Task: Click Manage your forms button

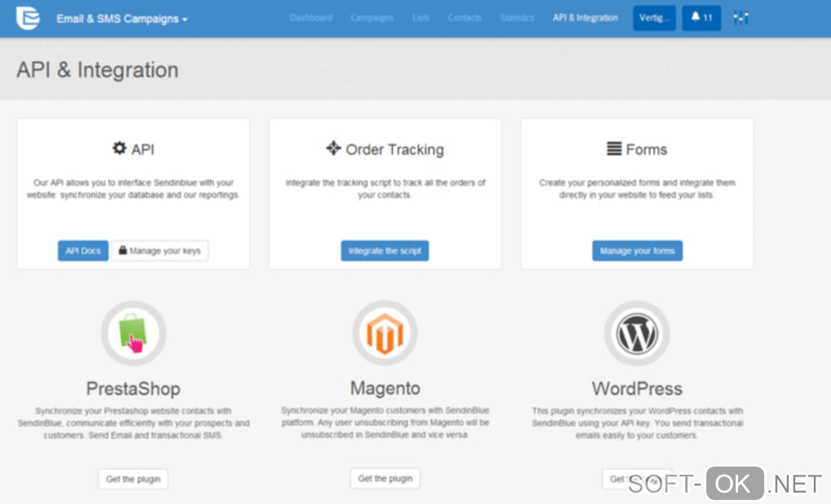Action: (x=637, y=251)
